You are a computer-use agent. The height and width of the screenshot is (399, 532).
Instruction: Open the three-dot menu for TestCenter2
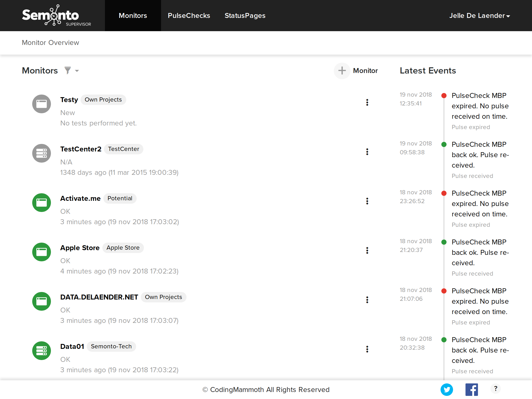point(367,152)
